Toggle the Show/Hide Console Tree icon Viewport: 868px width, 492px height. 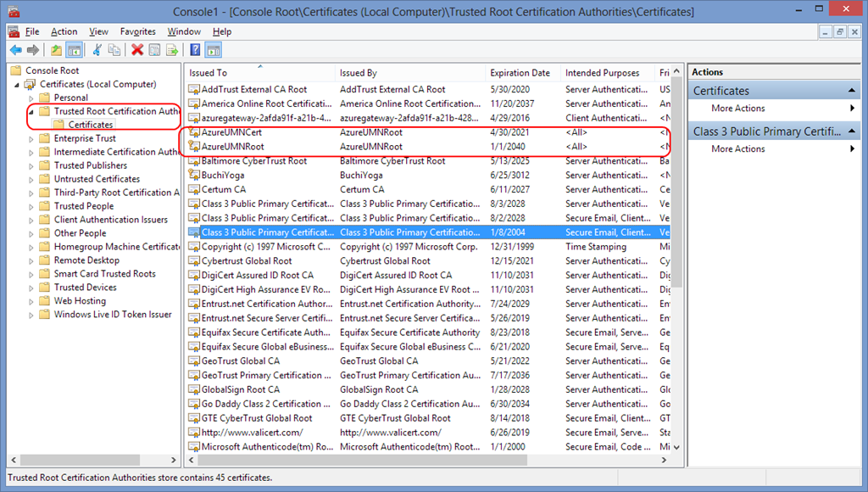[x=74, y=50]
